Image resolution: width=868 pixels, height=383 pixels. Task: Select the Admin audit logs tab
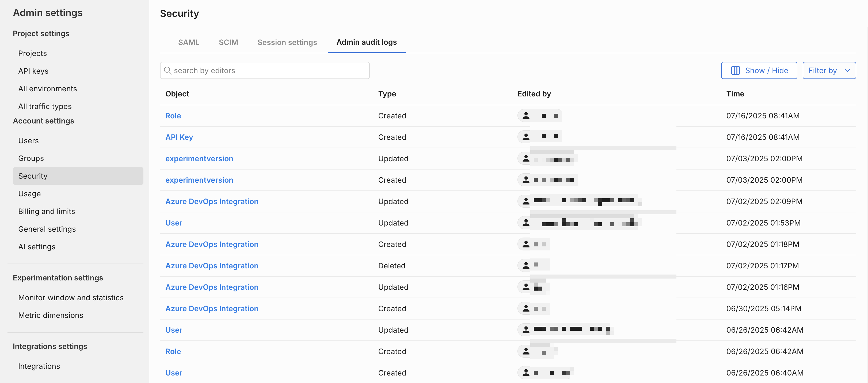coord(366,42)
